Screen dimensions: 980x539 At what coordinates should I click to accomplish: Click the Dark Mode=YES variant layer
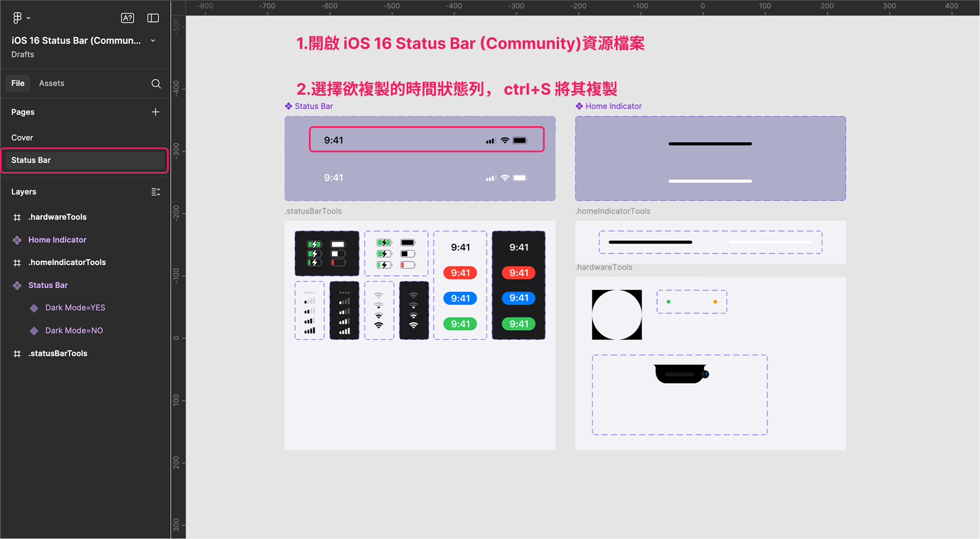tap(75, 308)
